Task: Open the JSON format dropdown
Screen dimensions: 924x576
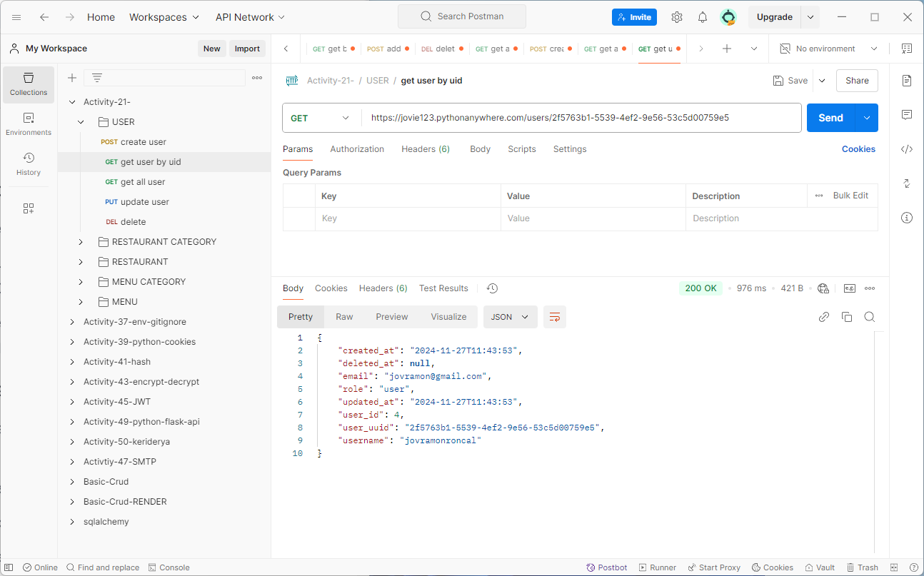Action: [x=511, y=317]
